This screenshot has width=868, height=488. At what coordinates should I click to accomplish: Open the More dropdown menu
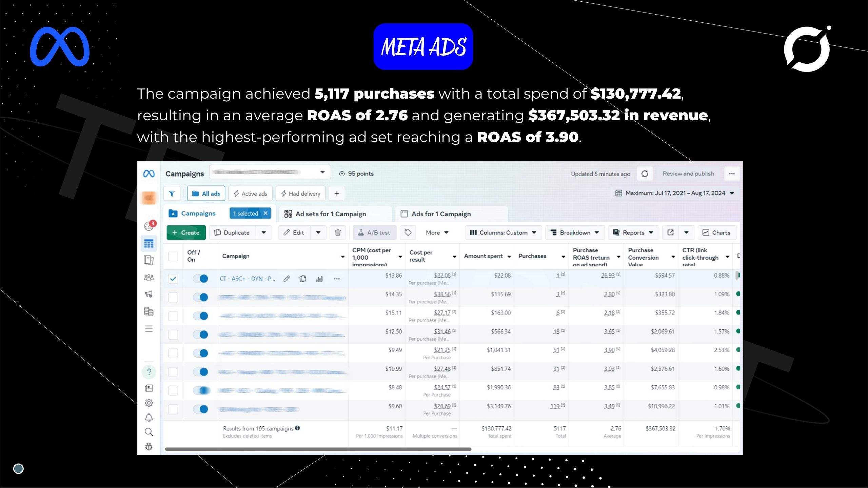(x=437, y=232)
